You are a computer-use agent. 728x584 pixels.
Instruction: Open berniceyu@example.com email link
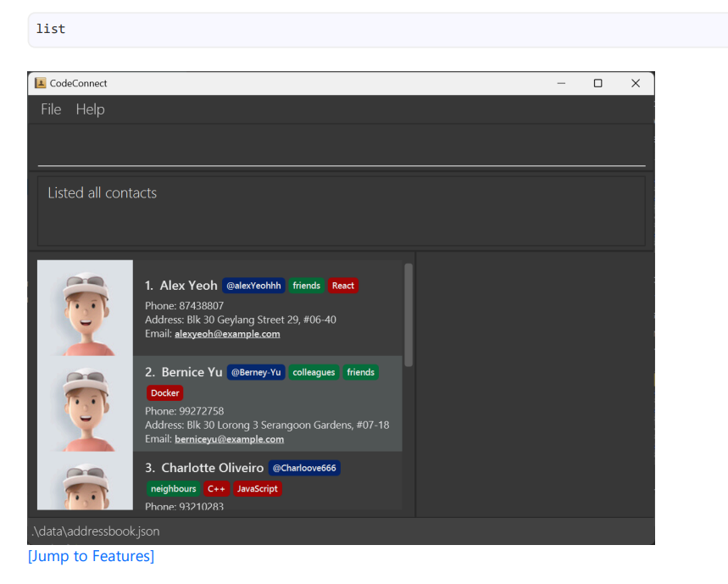(230, 439)
